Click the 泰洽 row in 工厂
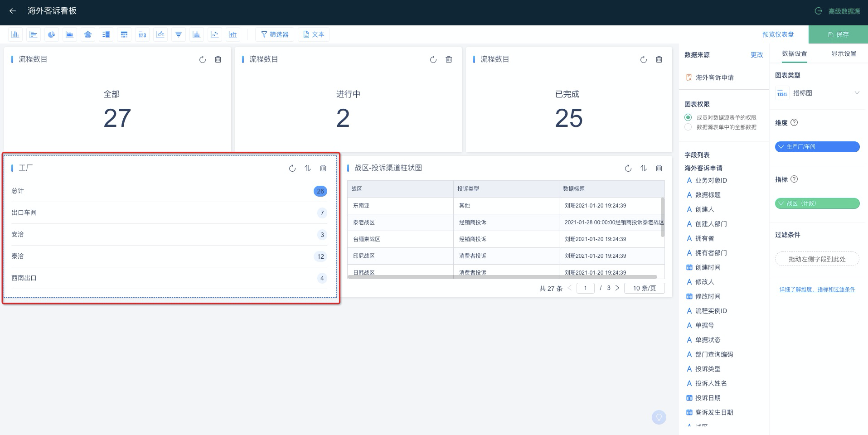 pyautogui.click(x=169, y=256)
